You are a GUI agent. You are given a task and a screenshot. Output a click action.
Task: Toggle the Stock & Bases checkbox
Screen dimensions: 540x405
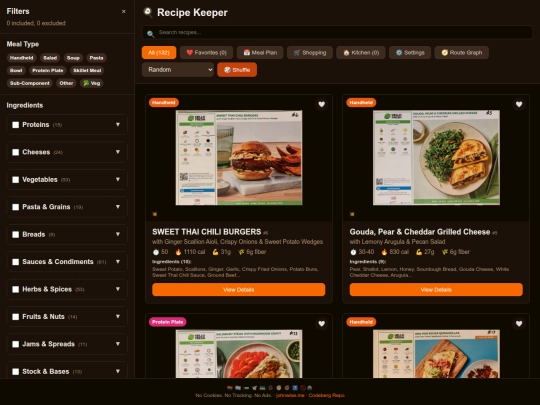coord(15,372)
